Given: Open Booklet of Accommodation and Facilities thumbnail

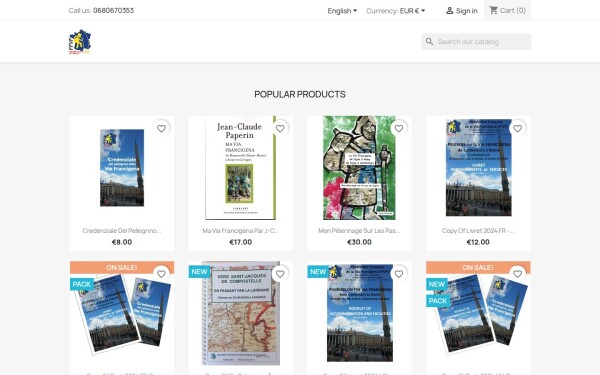Looking at the screenshot, I should (359, 313).
